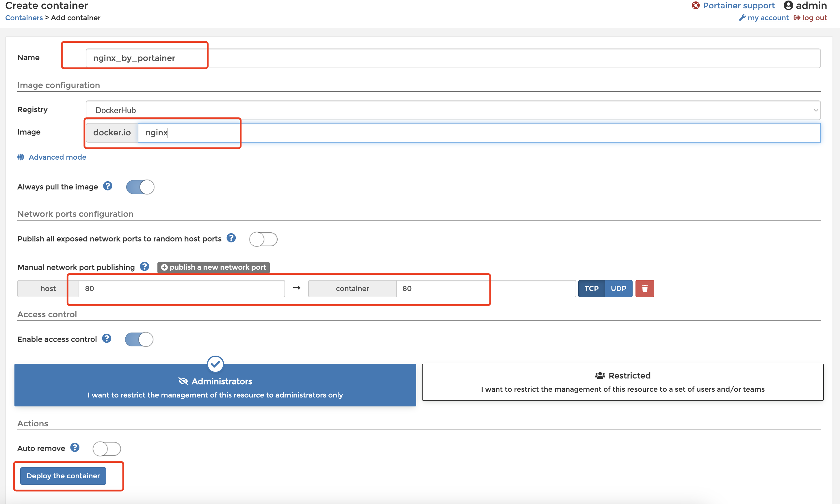Click the crossed-eye icon next to Administrators
This screenshot has width=840, height=504.
183,381
